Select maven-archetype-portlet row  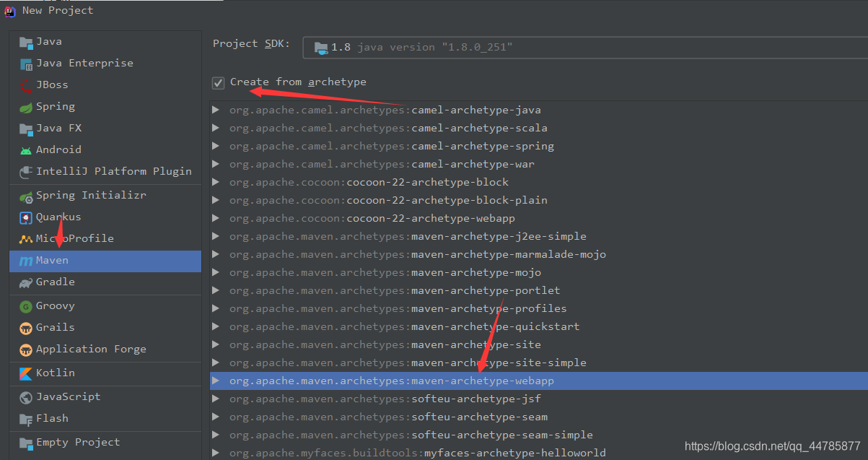539,291
